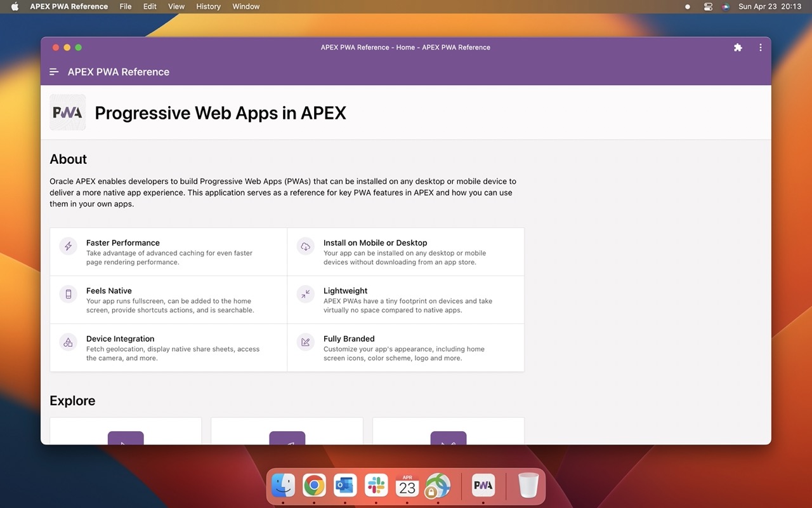This screenshot has width=812, height=508.
Task: Click the Lightweight compress arrows icon
Action: coord(306,294)
